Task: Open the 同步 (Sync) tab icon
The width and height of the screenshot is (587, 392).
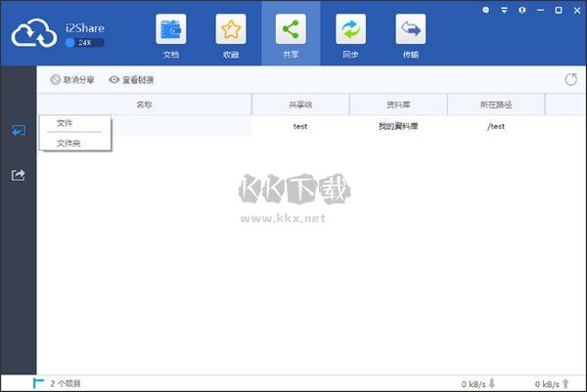Action: point(350,31)
